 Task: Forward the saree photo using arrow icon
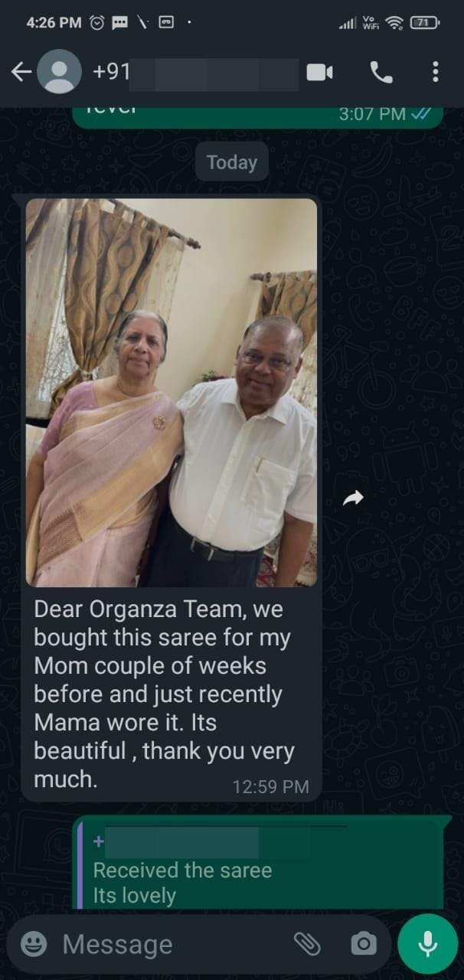coord(353,498)
